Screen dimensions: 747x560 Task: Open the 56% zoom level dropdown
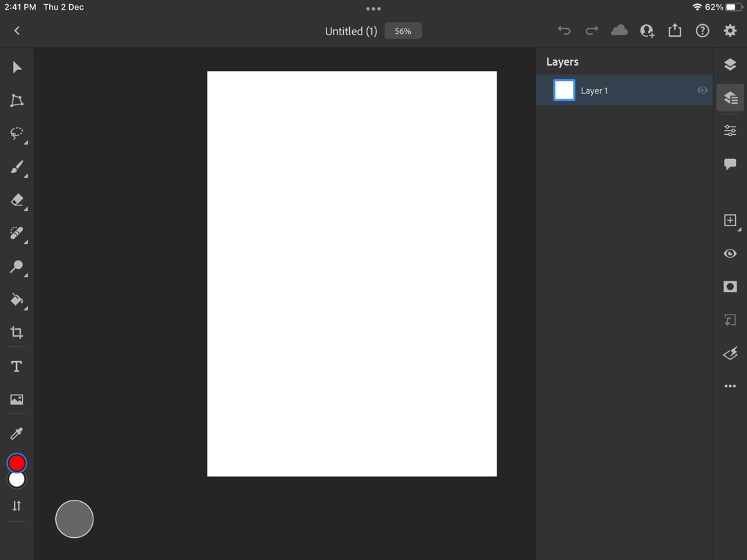click(403, 31)
